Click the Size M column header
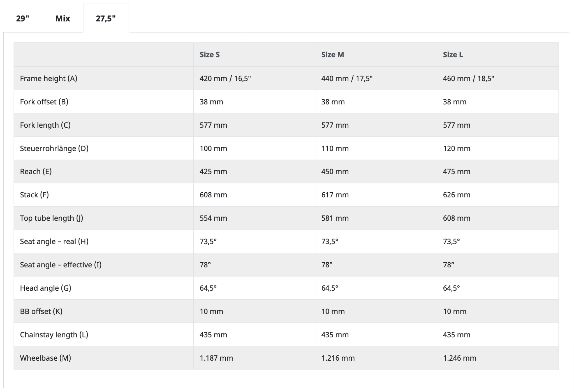 (332, 55)
